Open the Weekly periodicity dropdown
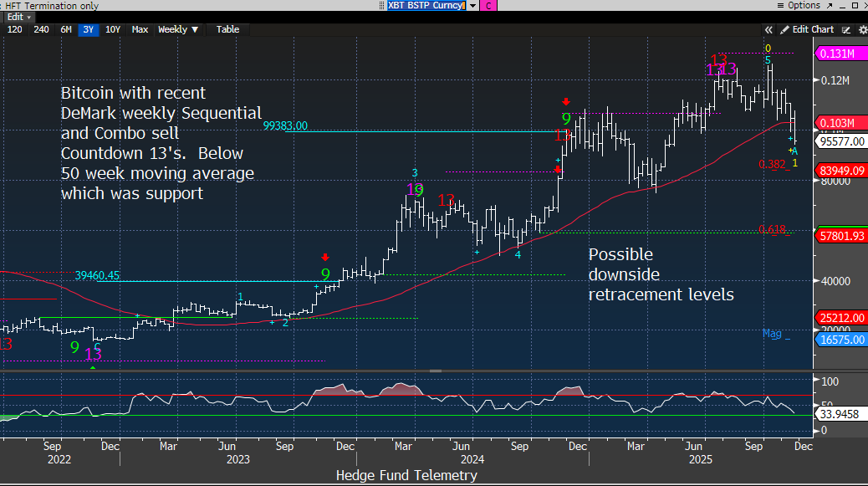This screenshot has width=868, height=486. tap(178, 29)
